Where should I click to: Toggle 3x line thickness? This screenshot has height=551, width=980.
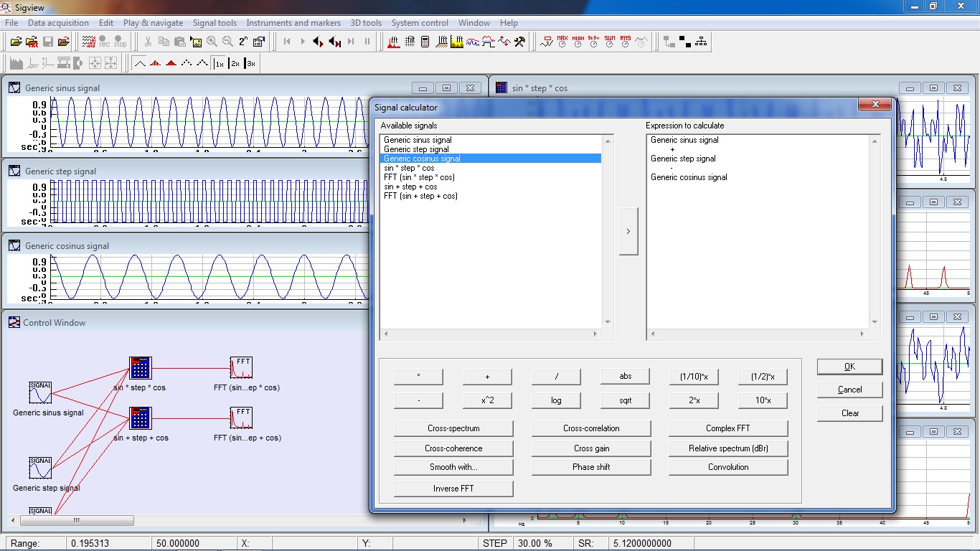[x=250, y=64]
